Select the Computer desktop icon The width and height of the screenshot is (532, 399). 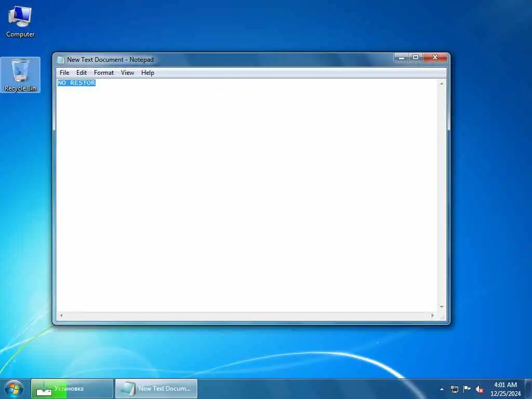point(20,21)
